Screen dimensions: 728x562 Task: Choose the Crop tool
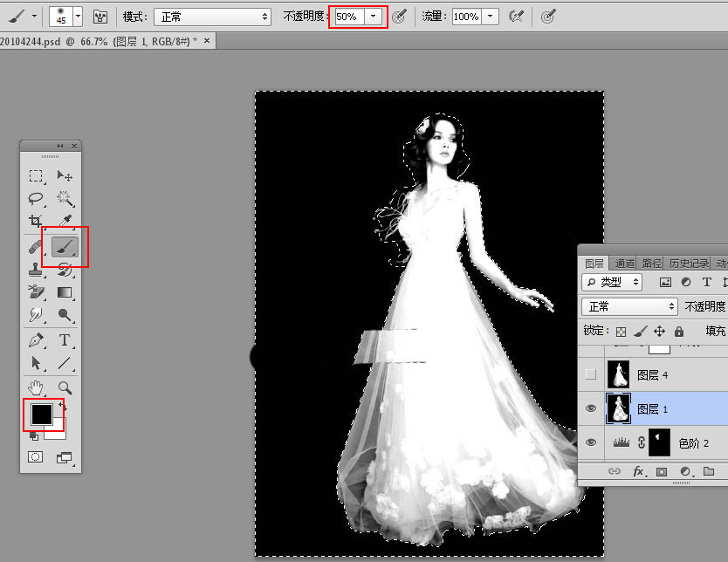coord(36,222)
